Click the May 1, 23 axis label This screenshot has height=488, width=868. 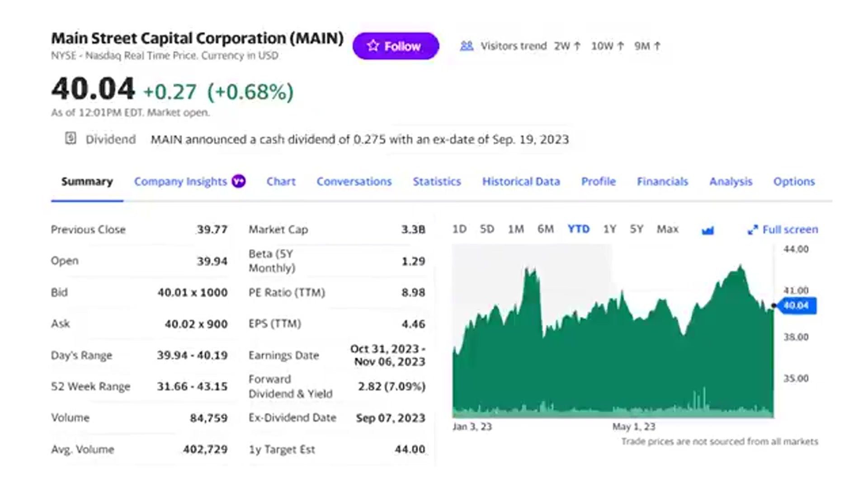(x=634, y=427)
